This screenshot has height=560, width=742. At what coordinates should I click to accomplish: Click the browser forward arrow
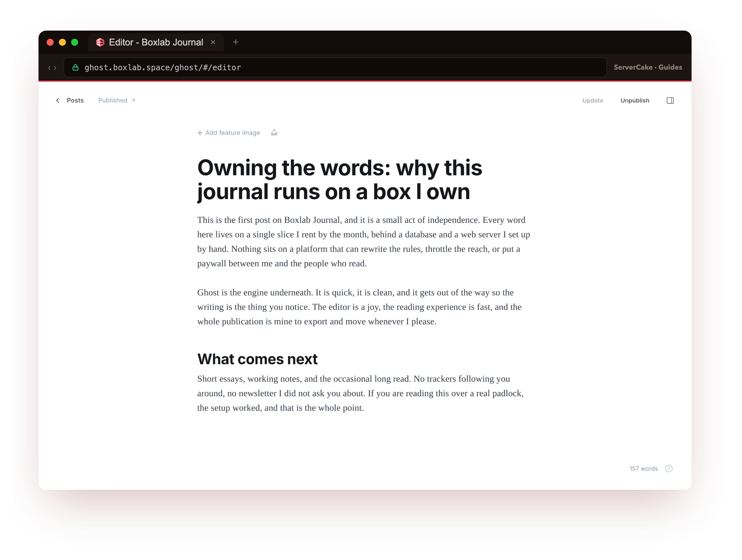coord(55,68)
